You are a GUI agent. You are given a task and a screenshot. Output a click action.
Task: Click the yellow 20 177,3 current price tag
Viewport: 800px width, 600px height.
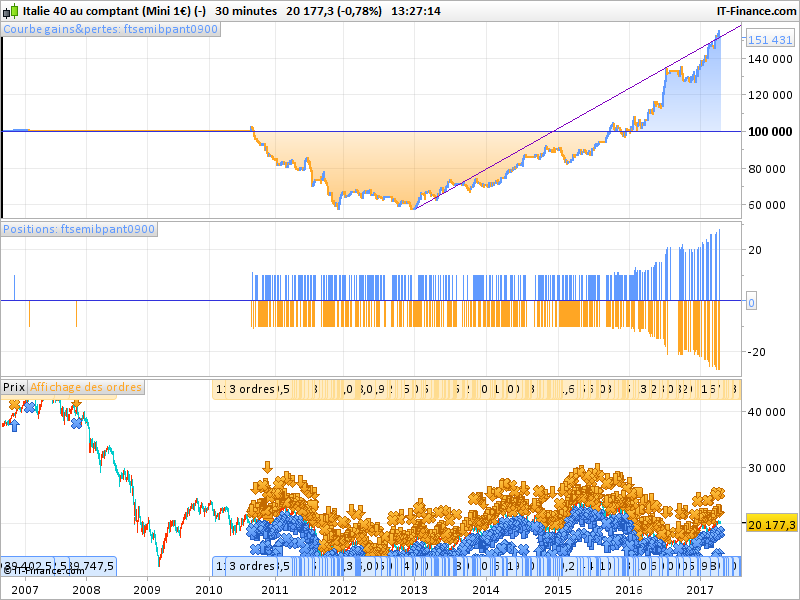click(x=771, y=524)
